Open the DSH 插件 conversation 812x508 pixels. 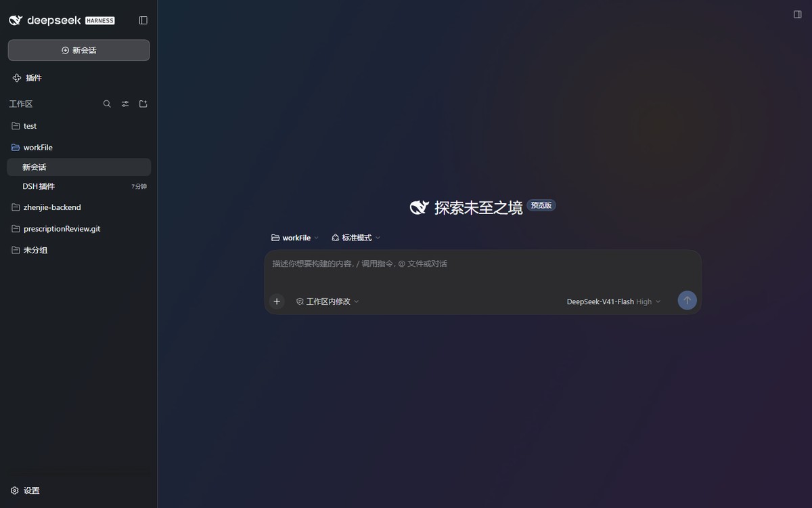(78, 186)
